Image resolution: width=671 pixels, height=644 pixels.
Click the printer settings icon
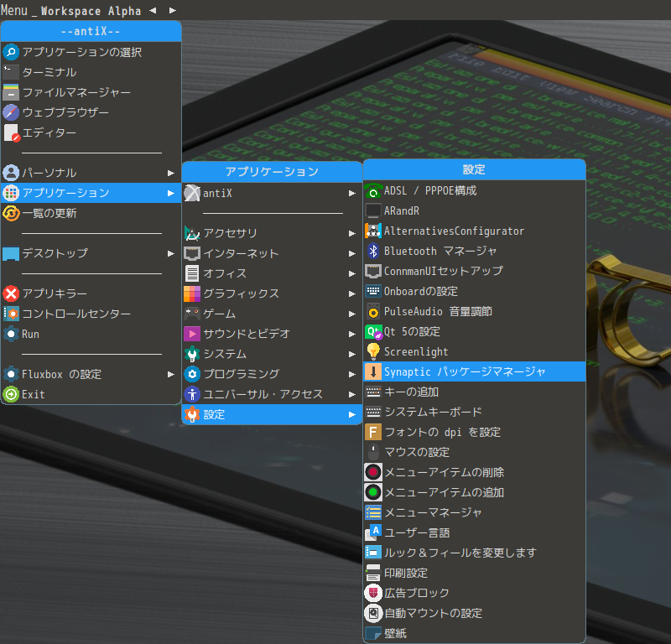(x=373, y=573)
